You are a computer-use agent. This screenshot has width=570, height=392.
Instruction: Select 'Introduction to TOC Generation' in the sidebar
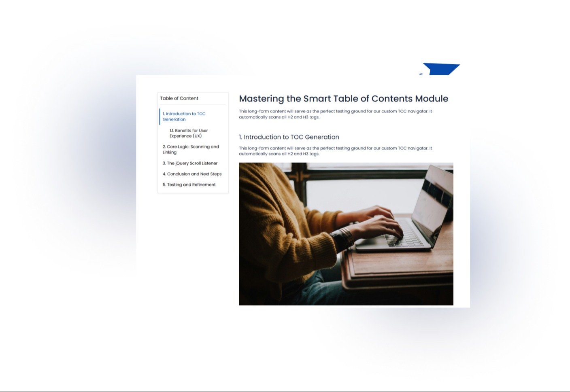[x=184, y=117]
